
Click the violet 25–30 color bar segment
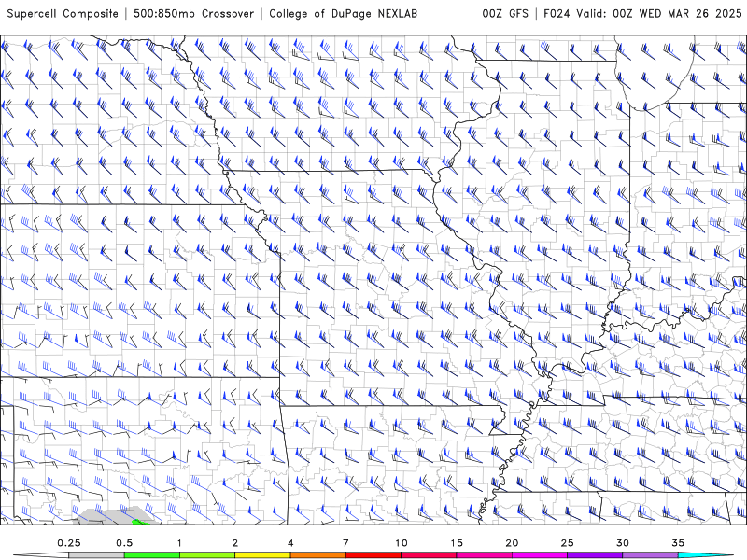[595, 555]
